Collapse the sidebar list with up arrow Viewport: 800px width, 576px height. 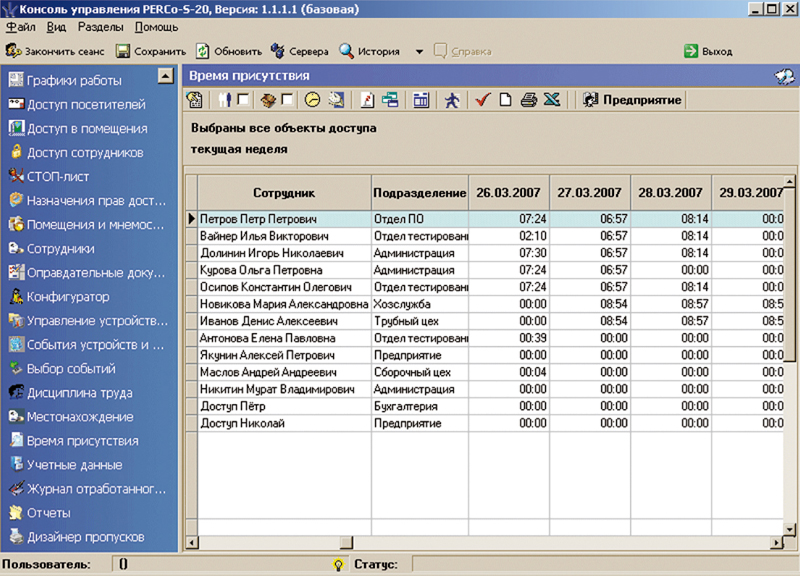pyautogui.click(x=165, y=78)
